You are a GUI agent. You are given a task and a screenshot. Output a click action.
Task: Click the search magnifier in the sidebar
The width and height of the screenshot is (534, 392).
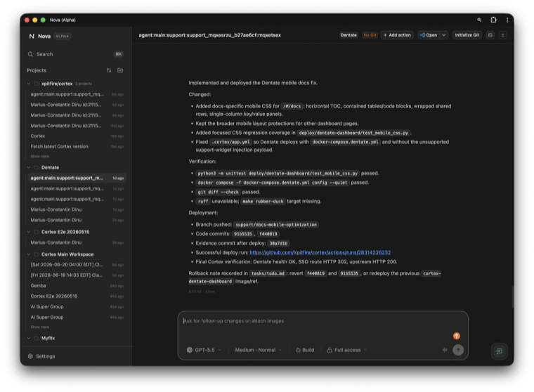point(30,54)
